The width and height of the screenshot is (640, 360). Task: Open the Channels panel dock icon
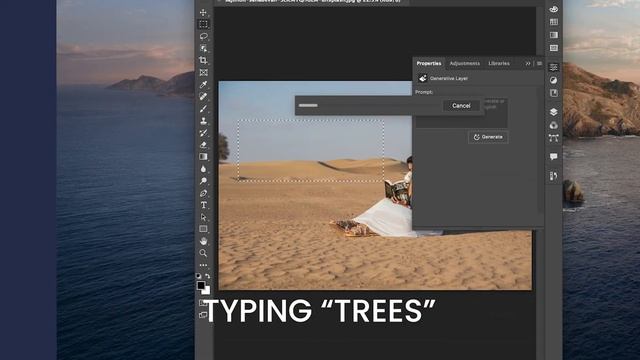pyautogui.click(x=553, y=125)
